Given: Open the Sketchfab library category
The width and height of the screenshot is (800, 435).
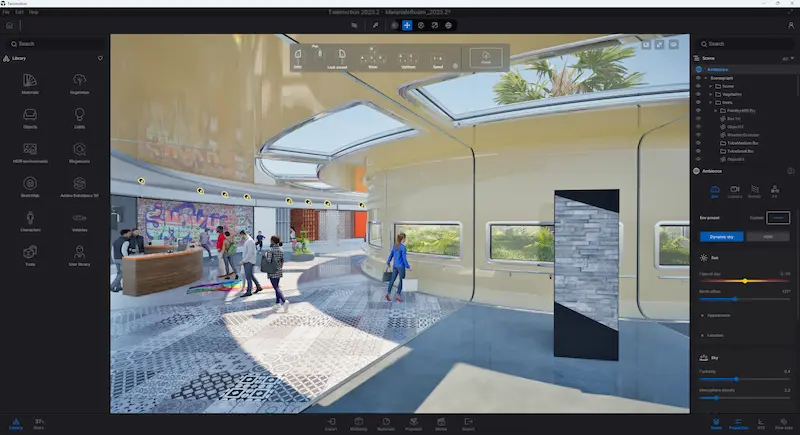Looking at the screenshot, I should [30, 187].
